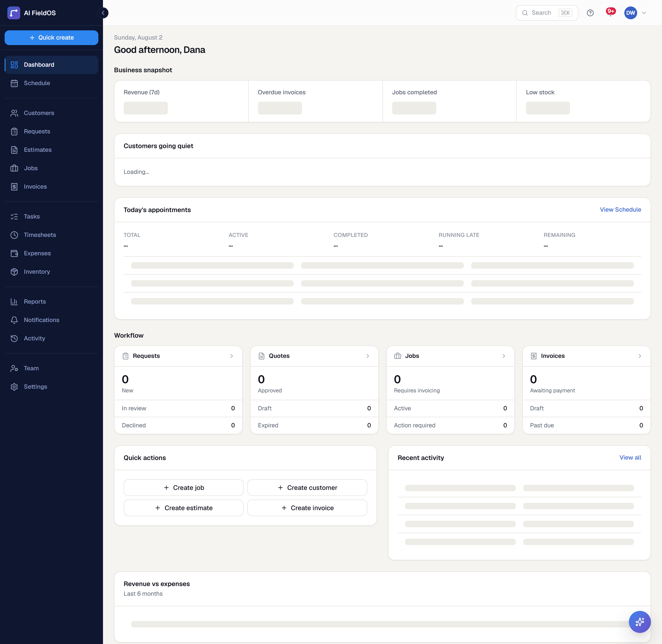Open the notifications bell with 9+ badge
The width and height of the screenshot is (662, 644).
tap(610, 12)
